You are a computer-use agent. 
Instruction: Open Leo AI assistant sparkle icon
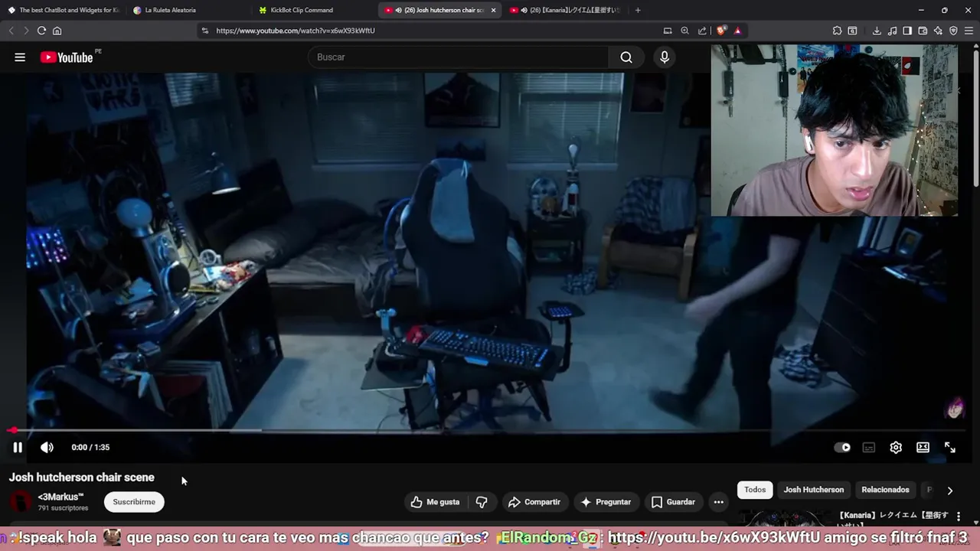(938, 31)
